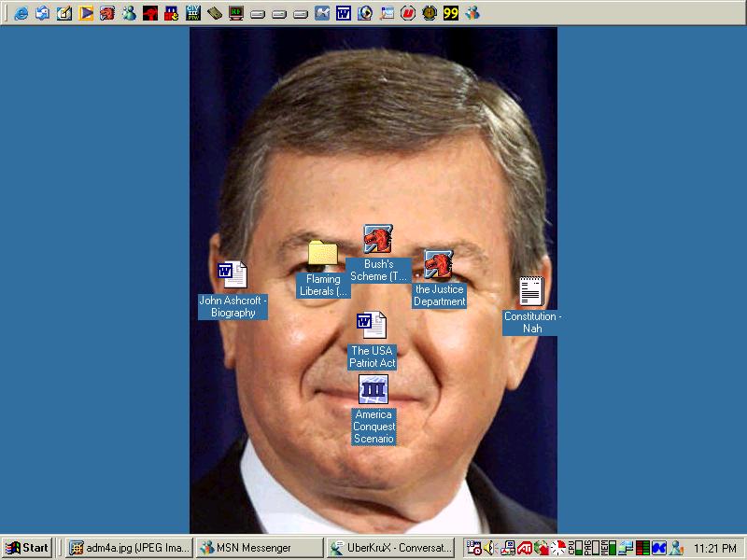This screenshot has height=560, width=747.
Task: Switch to the adm4a.jpg taskbar window
Action: (129, 548)
